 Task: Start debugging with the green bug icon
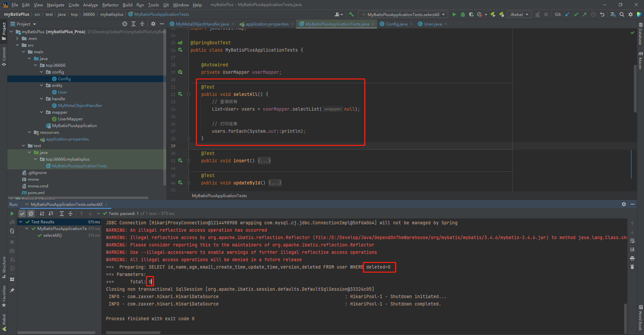tap(463, 14)
